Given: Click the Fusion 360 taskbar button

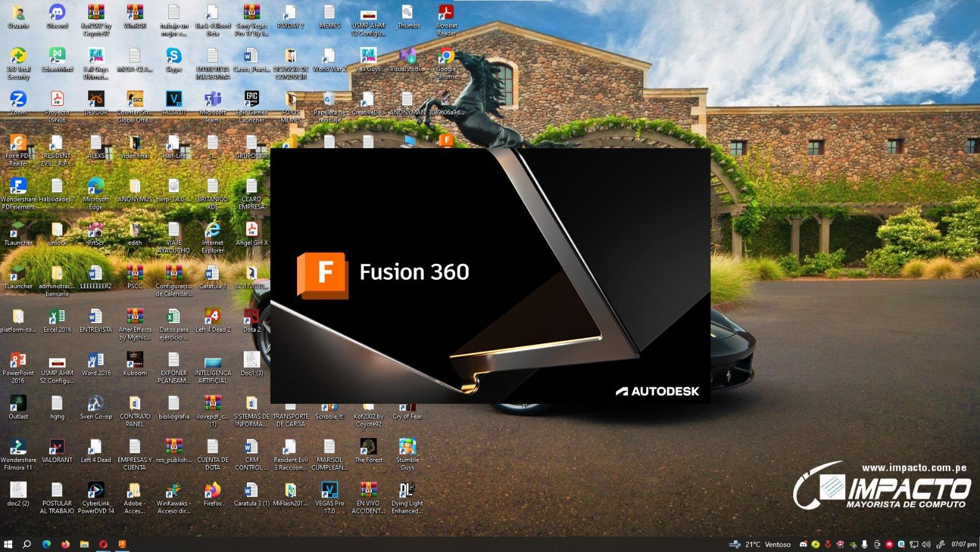Looking at the screenshot, I should point(123,544).
